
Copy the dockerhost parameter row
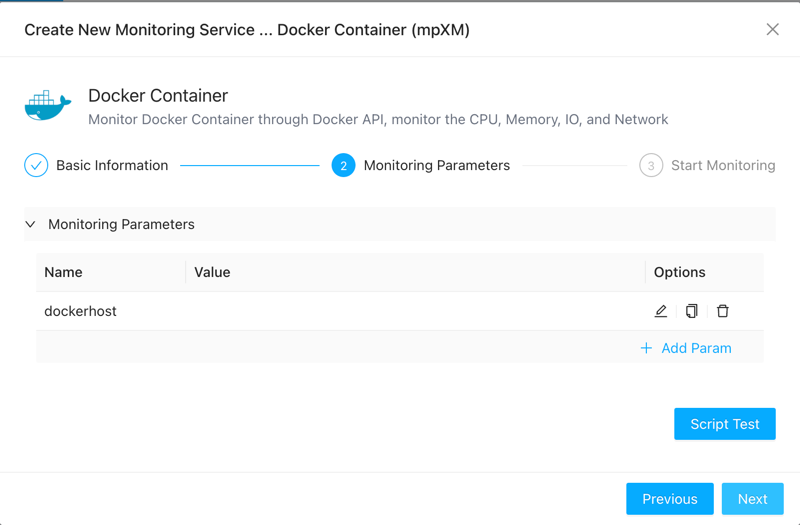pos(692,311)
